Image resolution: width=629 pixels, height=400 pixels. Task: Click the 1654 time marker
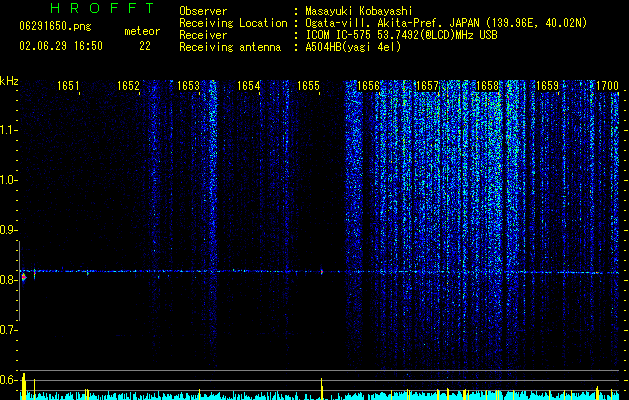click(248, 86)
